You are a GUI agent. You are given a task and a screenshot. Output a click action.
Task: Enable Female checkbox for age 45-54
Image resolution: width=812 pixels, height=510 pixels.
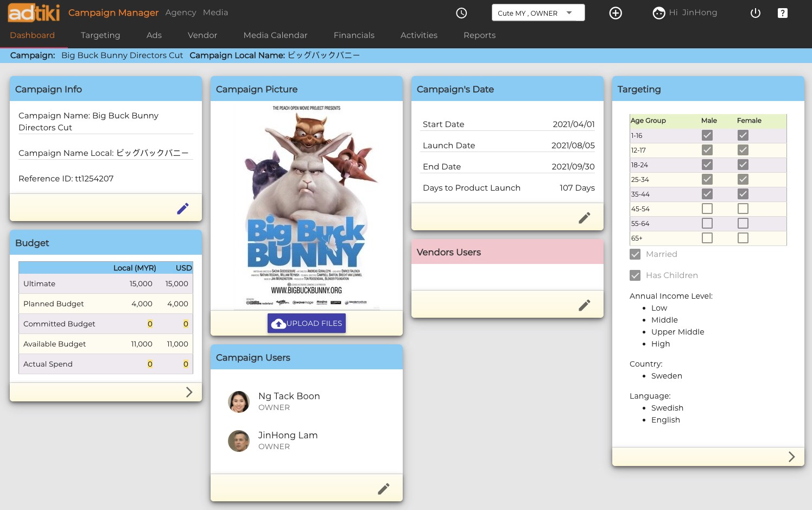click(743, 209)
